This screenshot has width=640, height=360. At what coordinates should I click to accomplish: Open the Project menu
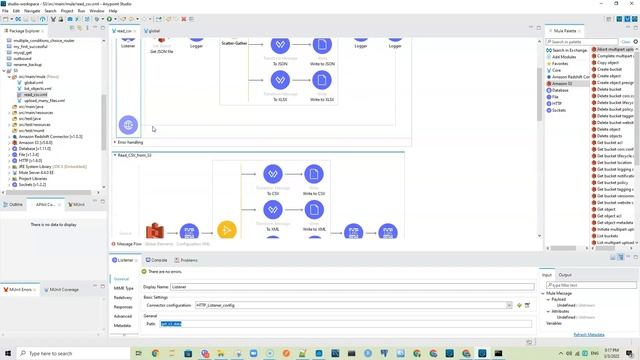tap(67, 11)
